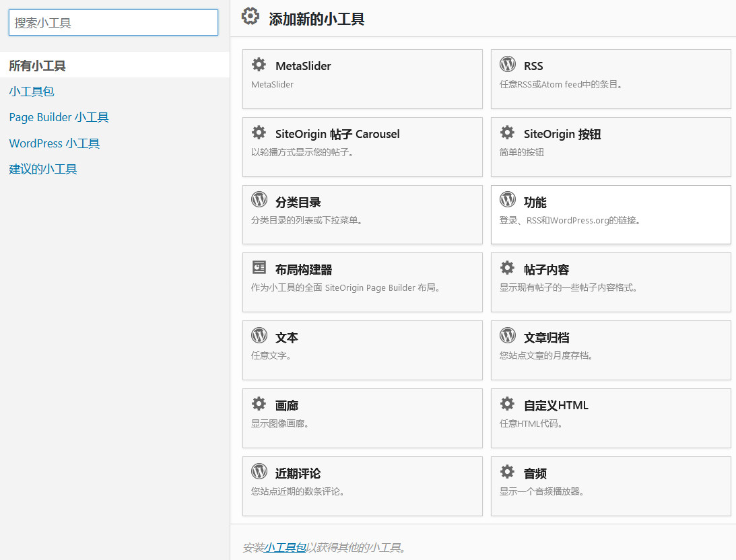Click the 自定义HTML gear icon
The height and width of the screenshot is (560, 736).
click(507, 403)
